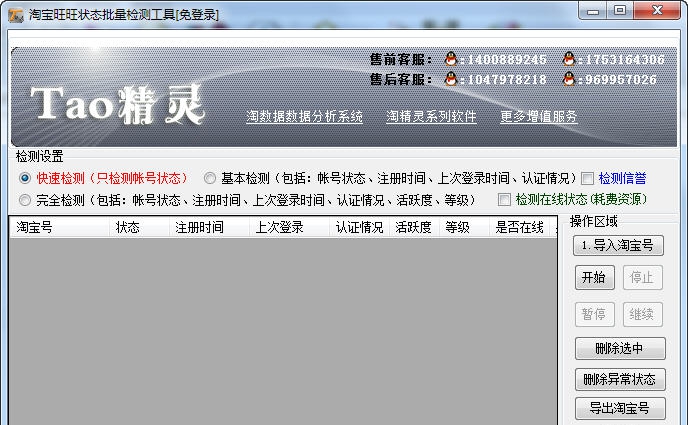Screen dimensions: 688x425
Task: Click 1.导入淘宝号 button
Action: 618,245
